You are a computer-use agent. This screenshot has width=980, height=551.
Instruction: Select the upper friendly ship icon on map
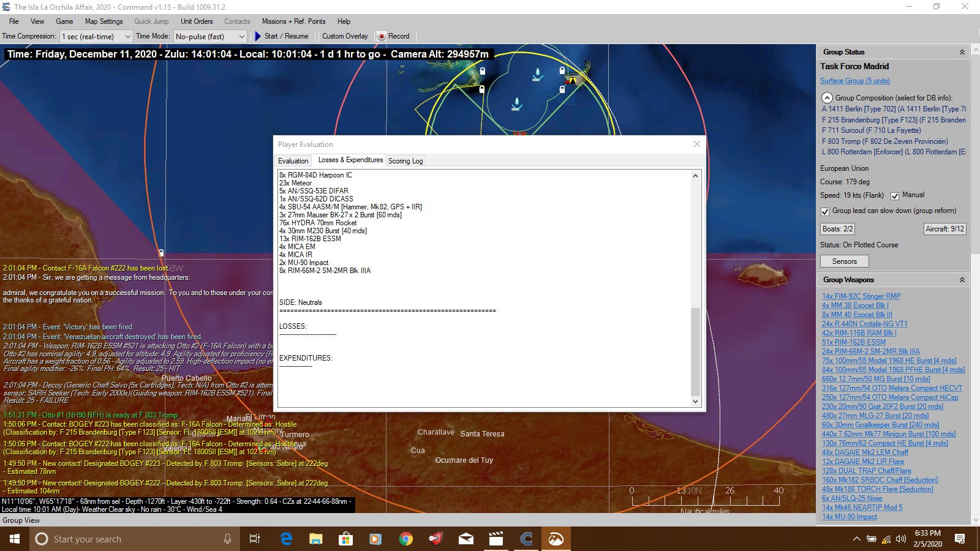tap(537, 75)
